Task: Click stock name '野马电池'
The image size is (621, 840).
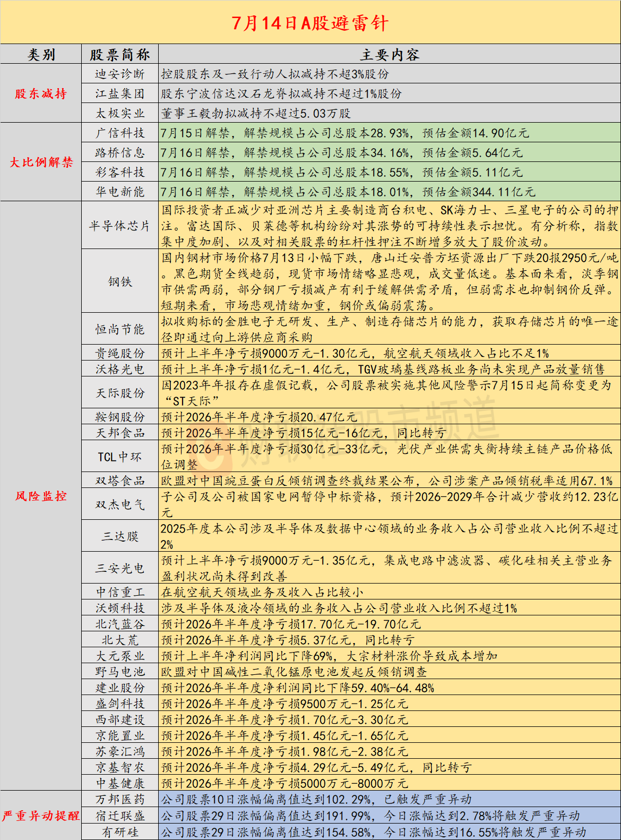Action: coord(120,672)
